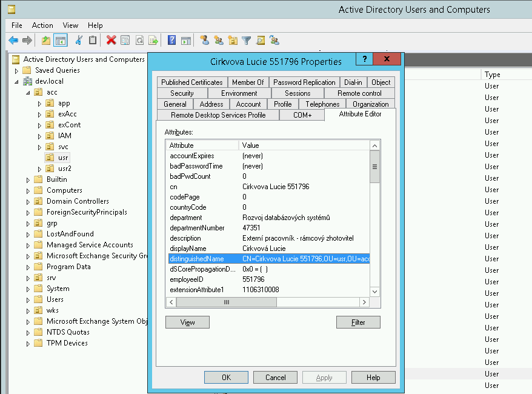532x394 pixels.
Task: Click the OK button
Action: [x=226, y=378]
